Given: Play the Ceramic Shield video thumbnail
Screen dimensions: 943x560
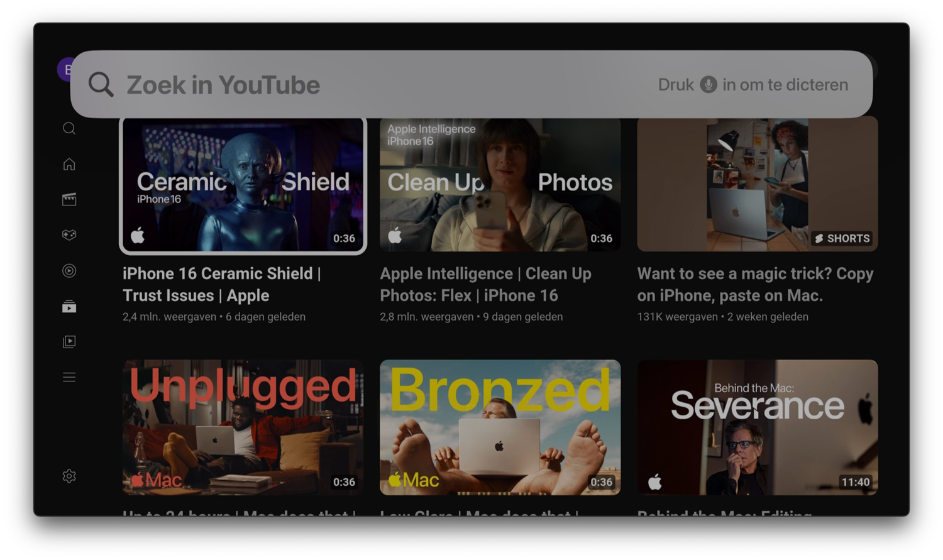Looking at the screenshot, I should pos(243,184).
